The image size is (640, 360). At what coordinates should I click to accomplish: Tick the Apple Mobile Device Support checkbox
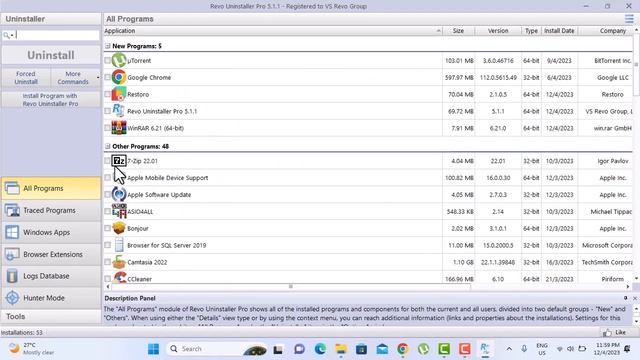(107, 178)
